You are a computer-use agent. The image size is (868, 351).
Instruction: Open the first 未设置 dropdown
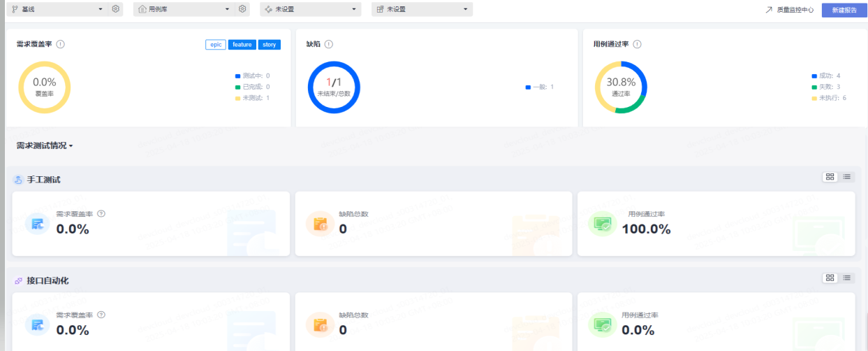[x=311, y=9]
